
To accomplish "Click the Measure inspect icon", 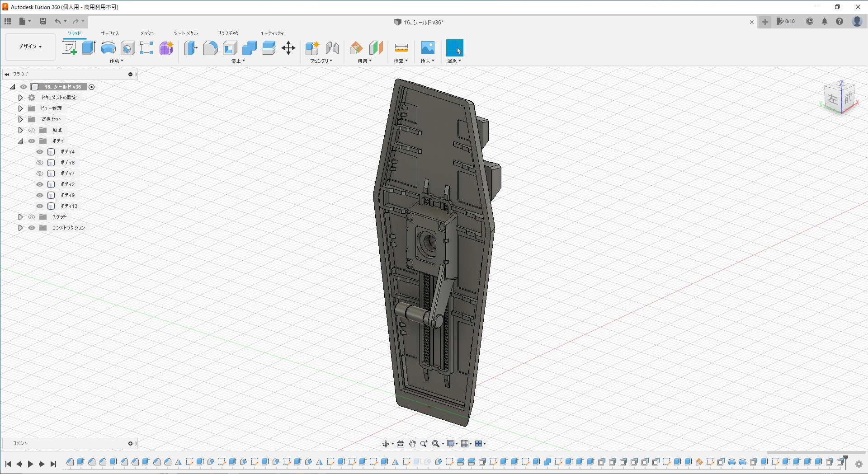I will [x=401, y=48].
